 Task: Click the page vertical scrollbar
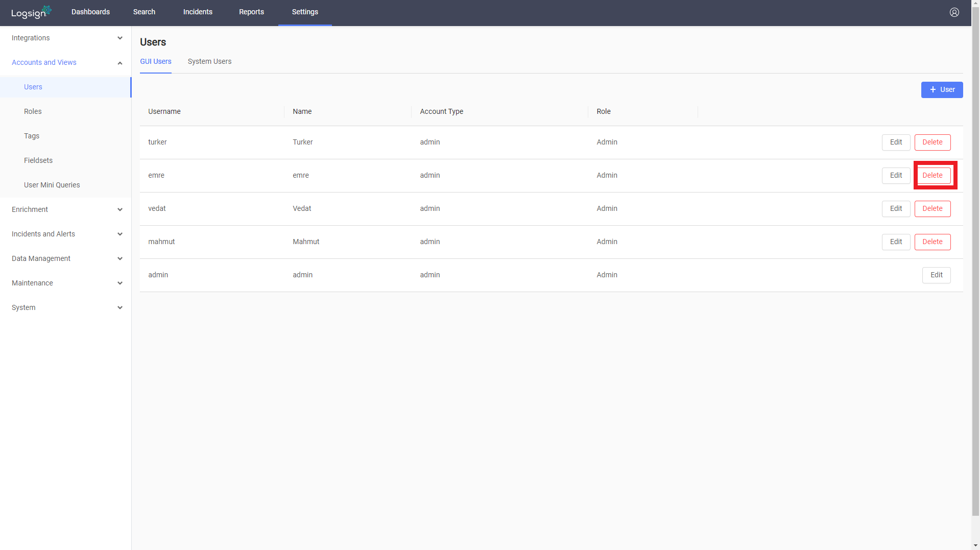pos(975,260)
